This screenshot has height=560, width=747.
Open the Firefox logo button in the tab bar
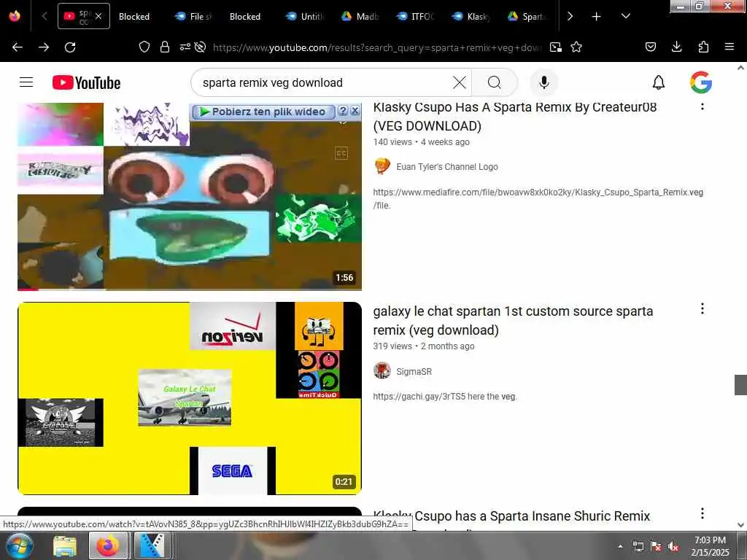point(15,16)
